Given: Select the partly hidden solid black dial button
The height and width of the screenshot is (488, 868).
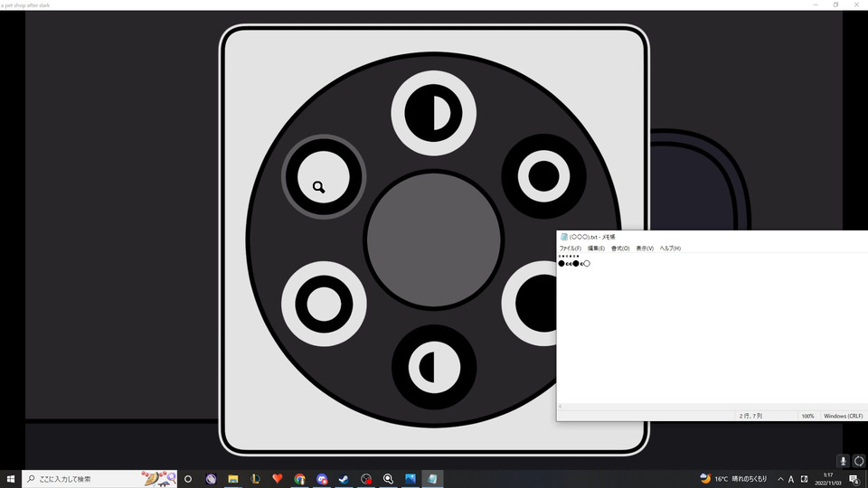Looking at the screenshot, I should pyautogui.click(x=529, y=304).
